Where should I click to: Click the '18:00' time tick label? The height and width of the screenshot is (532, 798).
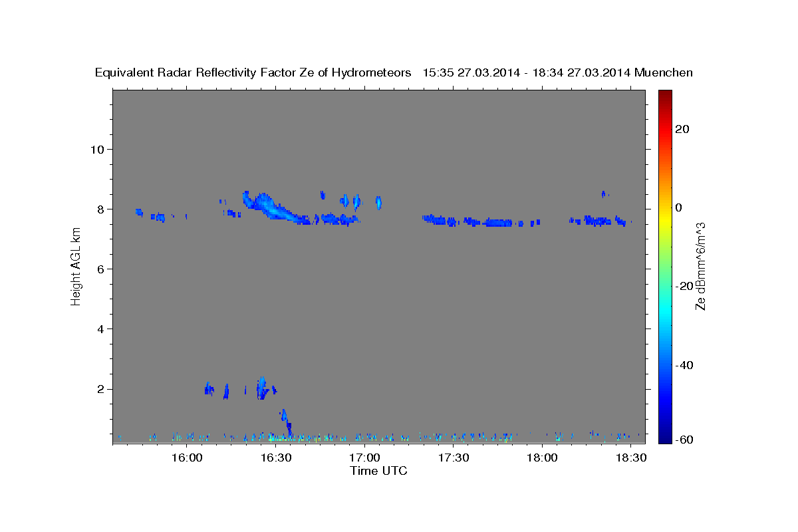click(x=542, y=458)
